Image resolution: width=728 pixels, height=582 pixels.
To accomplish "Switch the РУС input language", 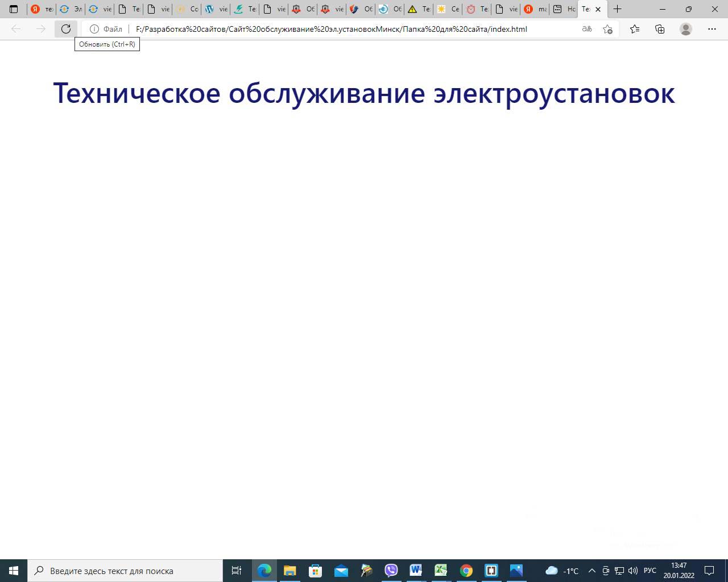I will pos(650,571).
